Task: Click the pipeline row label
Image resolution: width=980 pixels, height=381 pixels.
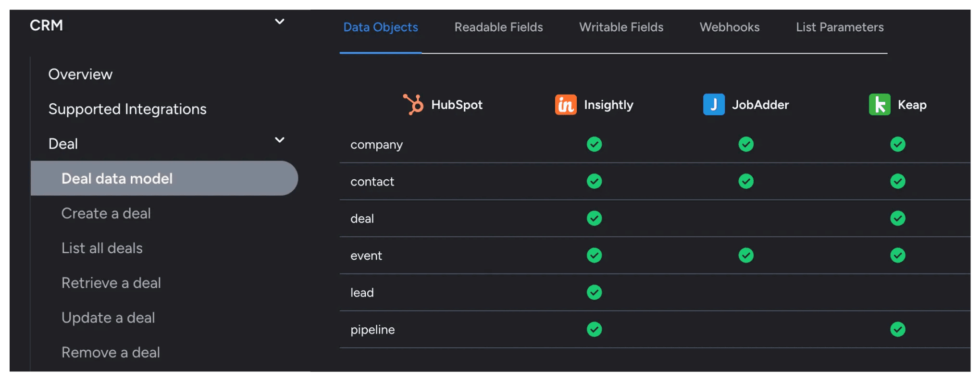Action: coord(372,330)
